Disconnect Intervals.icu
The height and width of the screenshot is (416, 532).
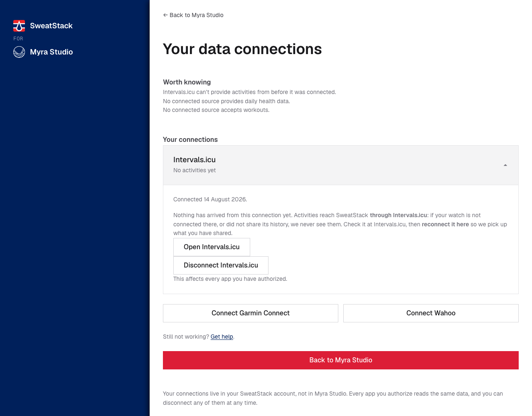pos(221,265)
